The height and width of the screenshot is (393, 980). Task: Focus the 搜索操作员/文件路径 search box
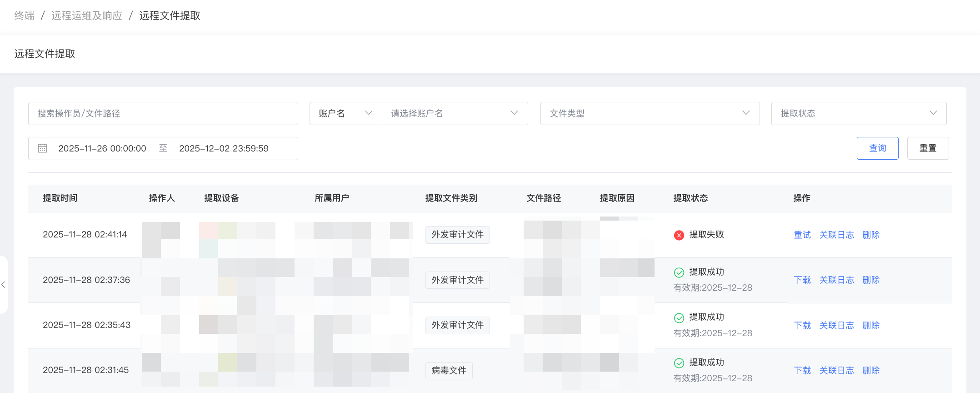[x=163, y=113]
